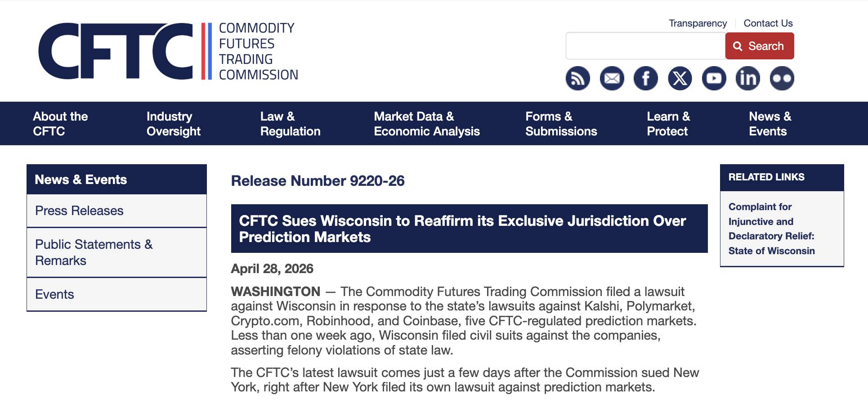This screenshot has height=404, width=868.
Task: Open Forms & Submissions menu
Action: tap(561, 124)
